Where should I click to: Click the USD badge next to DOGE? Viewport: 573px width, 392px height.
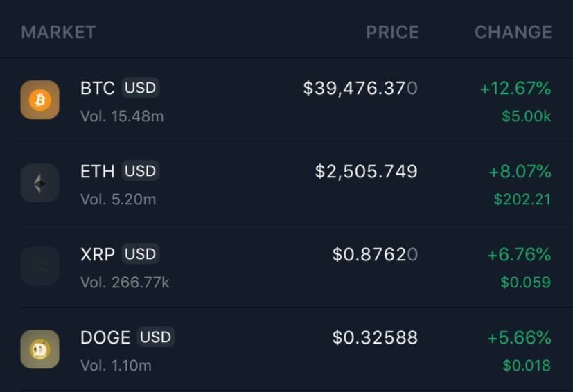[156, 337]
